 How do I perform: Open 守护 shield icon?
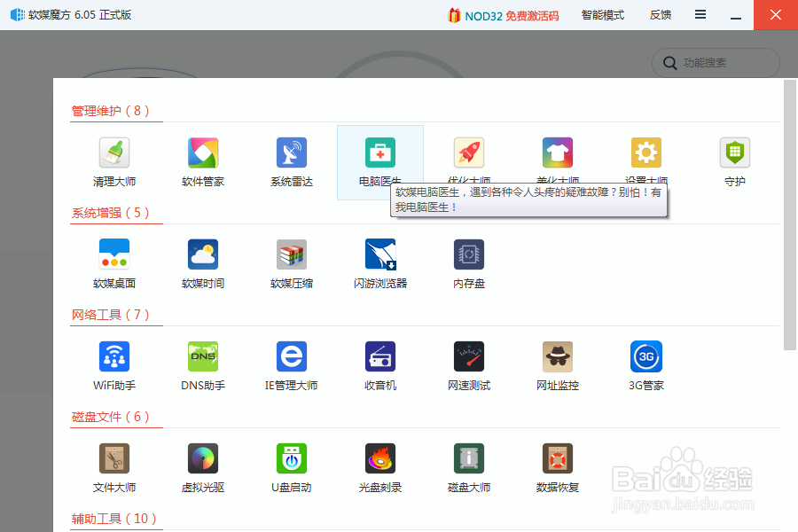tap(734, 153)
